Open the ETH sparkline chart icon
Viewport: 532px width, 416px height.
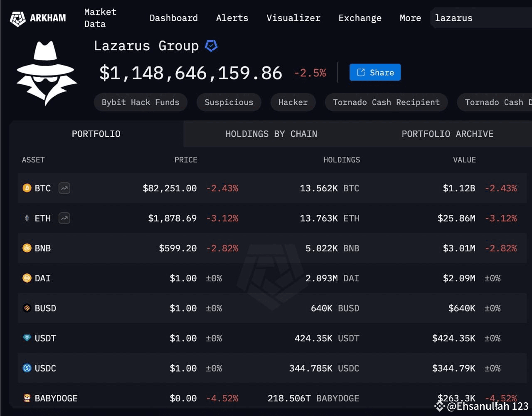point(64,218)
